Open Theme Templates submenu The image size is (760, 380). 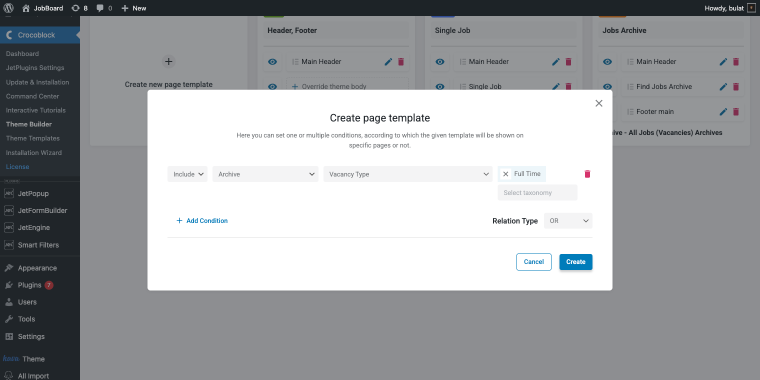click(x=33, y=139)
